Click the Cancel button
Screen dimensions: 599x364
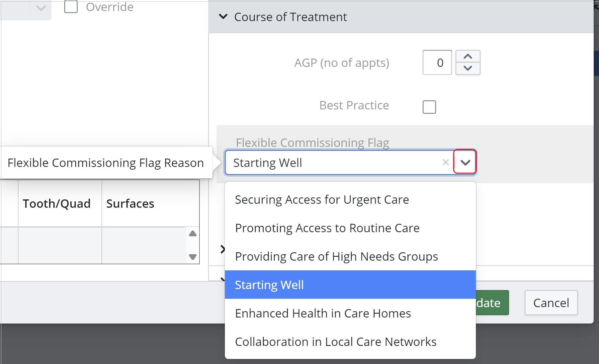(x=551, y=303)
